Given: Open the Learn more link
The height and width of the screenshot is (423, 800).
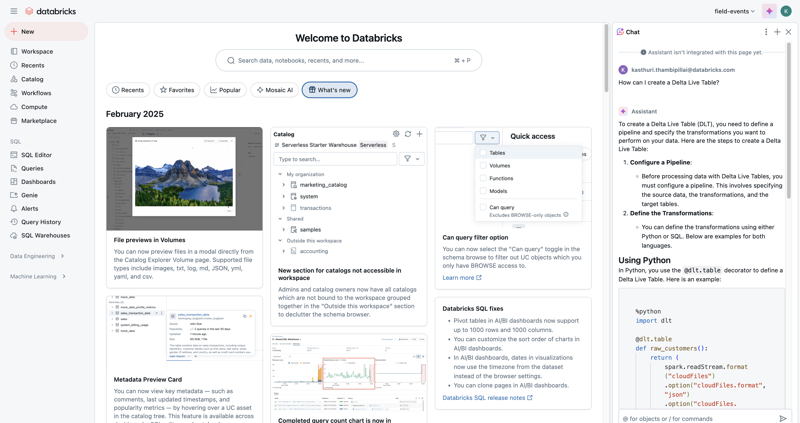Looking at the screenshot, I should pos(462,278).
